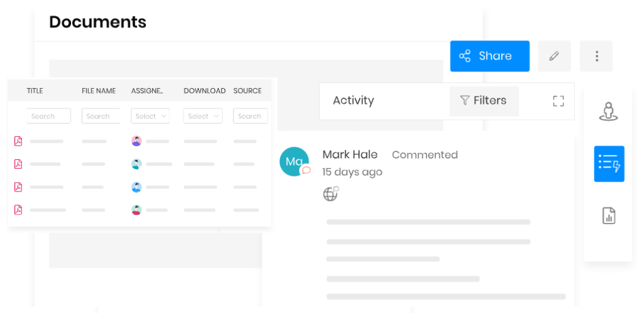Click the pencil edit icon

(x=554, y=56)
